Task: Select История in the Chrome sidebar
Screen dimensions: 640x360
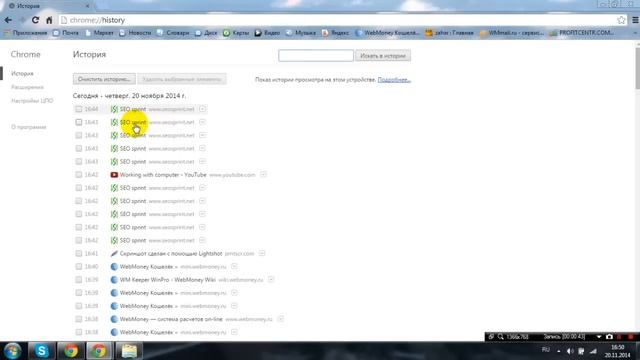Action: (22, 73)
